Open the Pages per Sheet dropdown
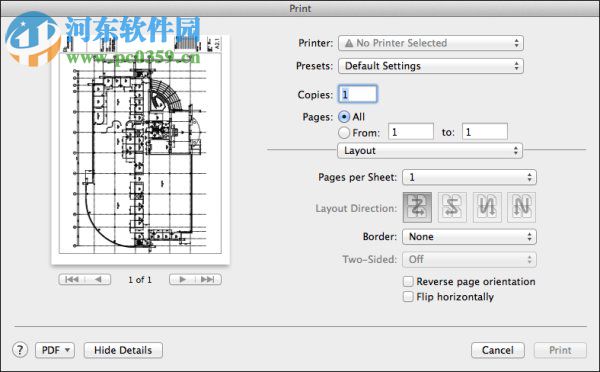This screenshot has width=600, height=372. tap(469, 177)
